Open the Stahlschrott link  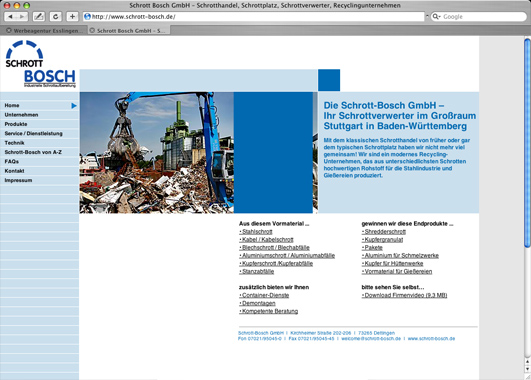click(256, 232)
